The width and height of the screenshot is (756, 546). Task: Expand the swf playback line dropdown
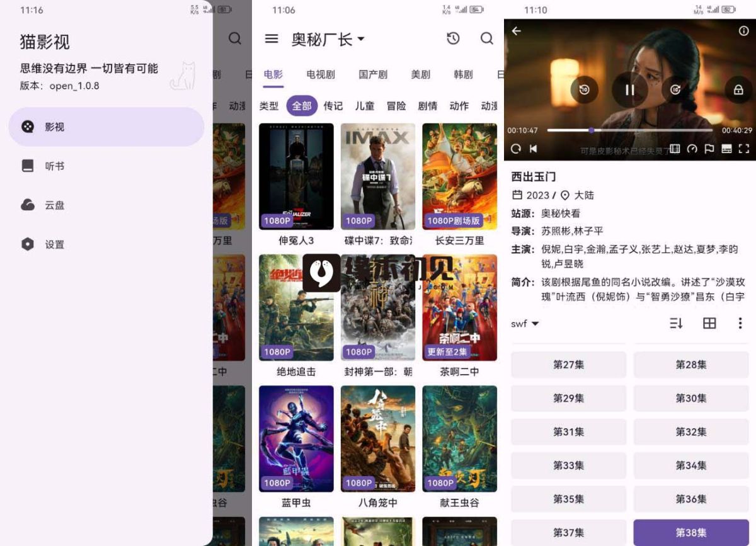click(525, 324)
